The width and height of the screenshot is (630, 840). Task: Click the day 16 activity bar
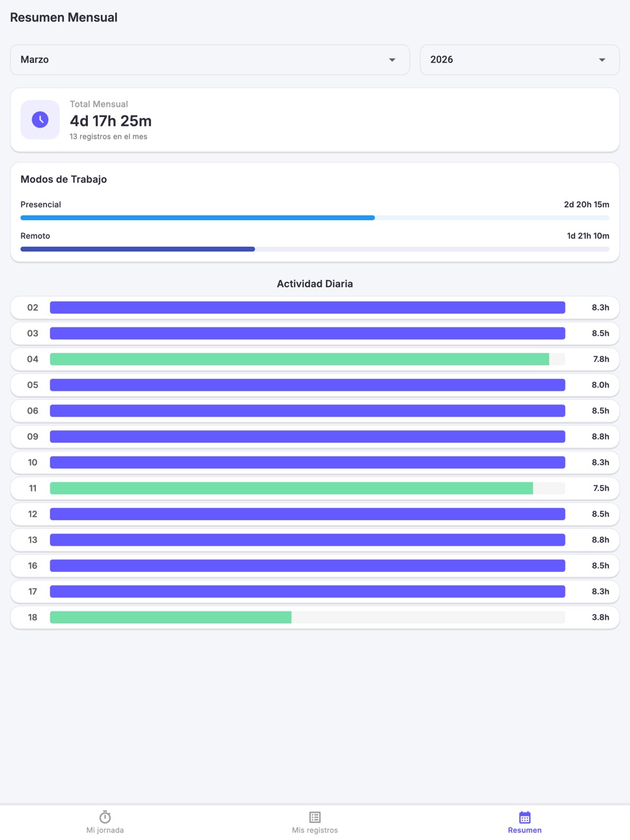[308, 566]
